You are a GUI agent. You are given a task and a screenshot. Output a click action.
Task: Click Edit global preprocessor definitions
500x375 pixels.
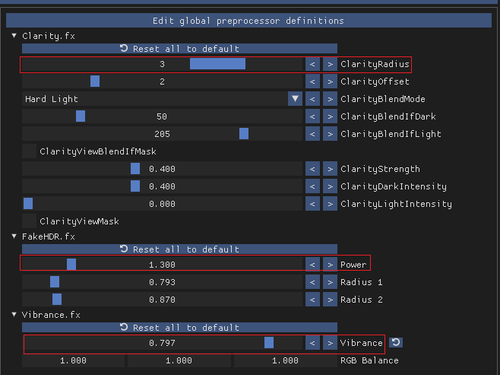(x=249, y=21)
